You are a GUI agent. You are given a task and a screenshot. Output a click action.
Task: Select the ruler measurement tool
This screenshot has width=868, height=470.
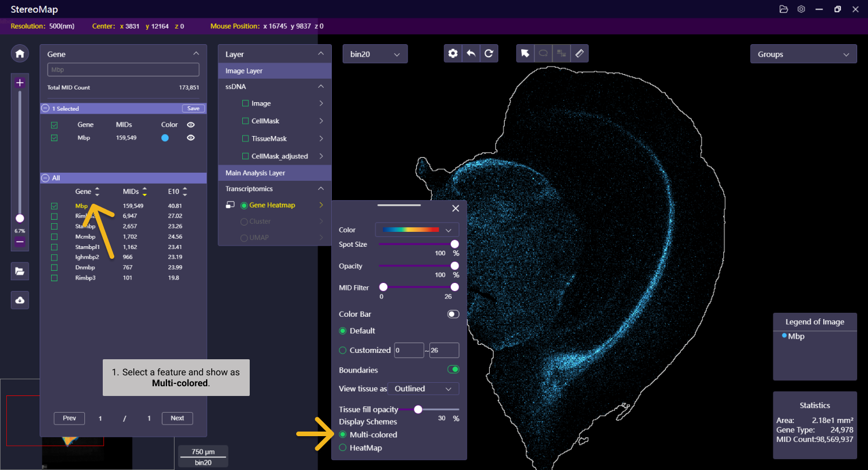point(579,53)
